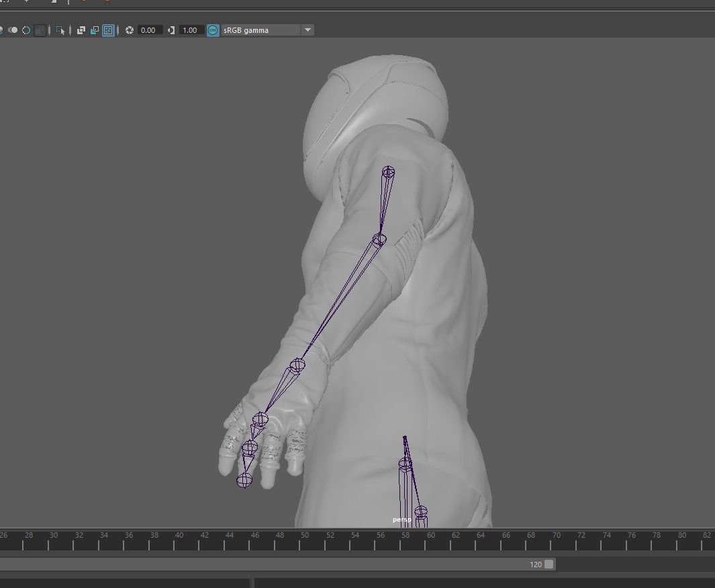
Task: Open the sRGB gamma view transform dropdown
Action: coord(307,30)
